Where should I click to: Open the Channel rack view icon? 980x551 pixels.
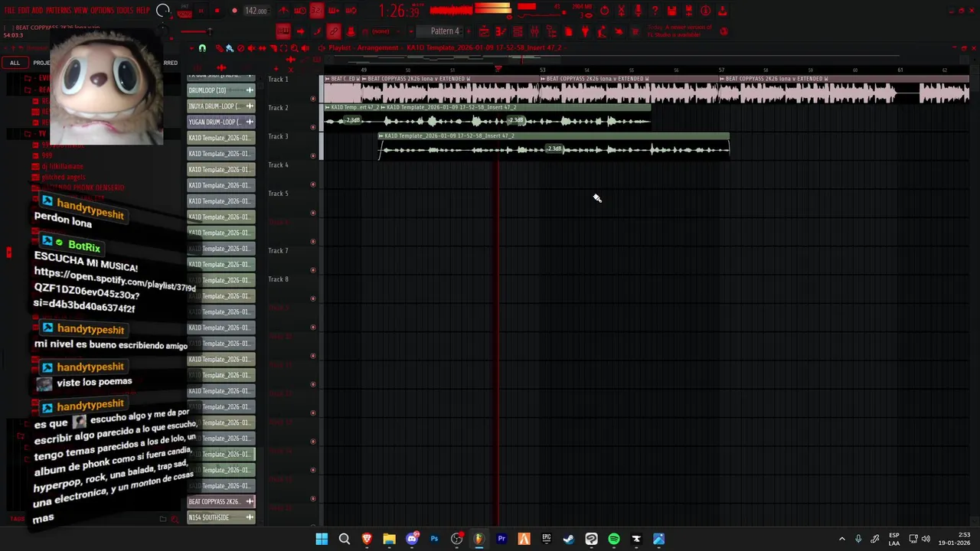[518, 31]
